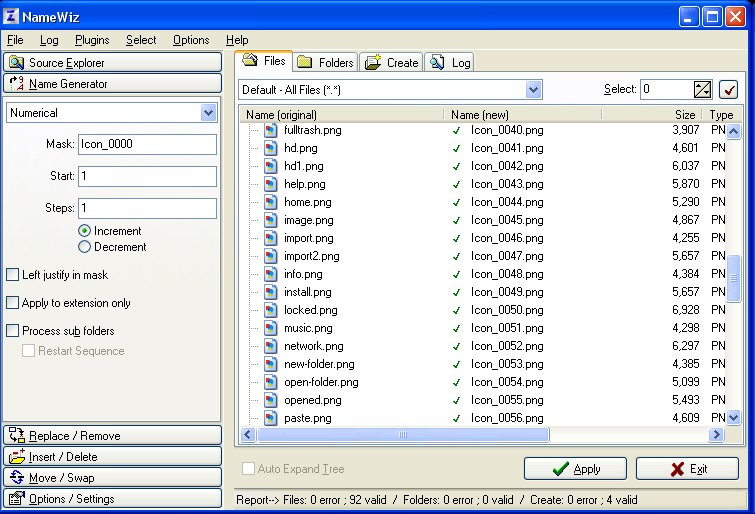Enable Process sub folders checkbox
Screen dimensions: 755x514
(x=13, y=330)
